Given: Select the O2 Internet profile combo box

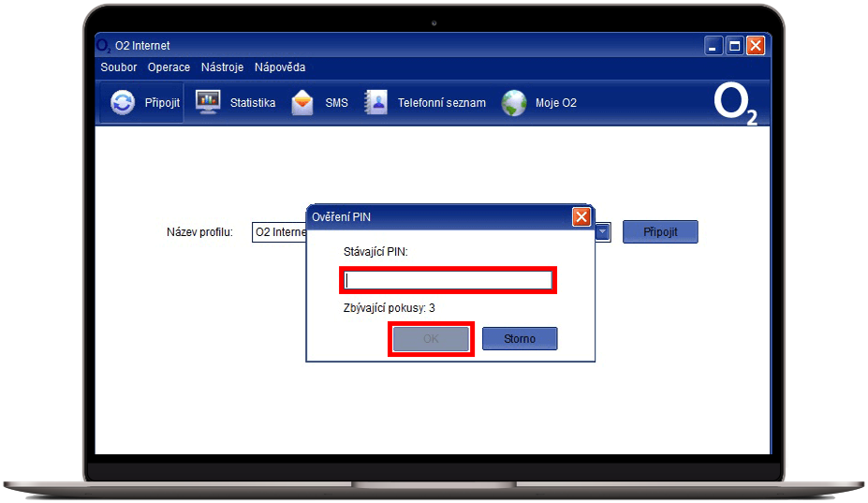Looking at the screenshot, I should (x=280, y=232).
